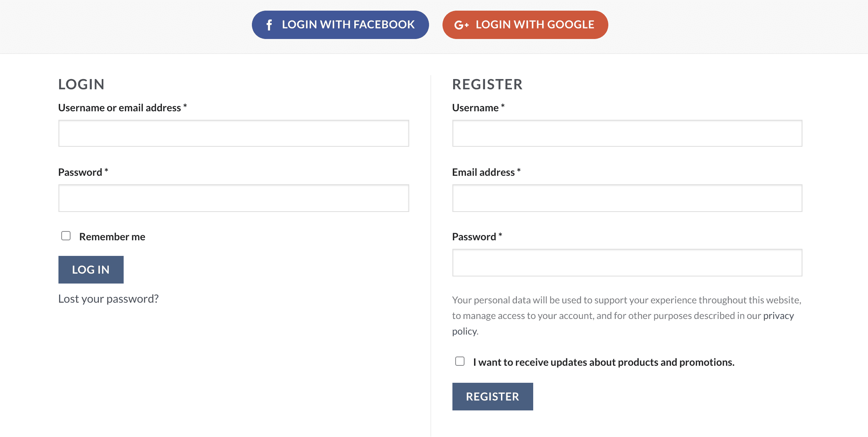This screenshot has height=437, width=868.
Task: Click the registration Username field
Action: tap(627, 133)
